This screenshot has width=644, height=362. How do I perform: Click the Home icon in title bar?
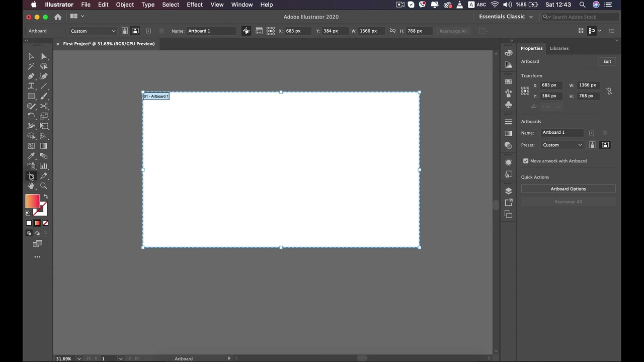click(58, 17)
